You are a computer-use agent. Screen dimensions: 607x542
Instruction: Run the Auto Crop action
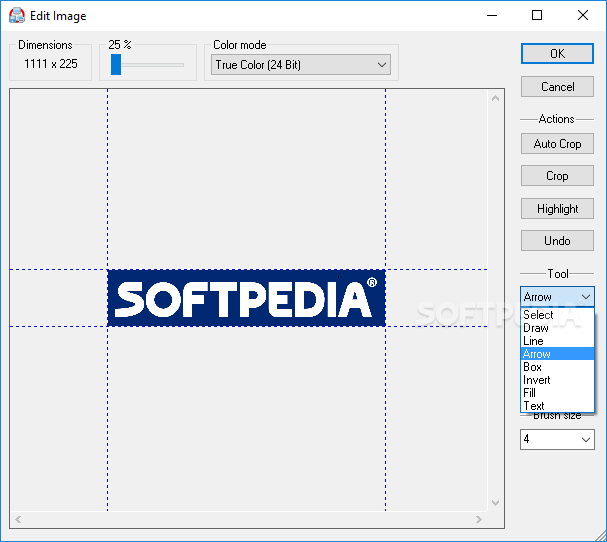[557, 144]
